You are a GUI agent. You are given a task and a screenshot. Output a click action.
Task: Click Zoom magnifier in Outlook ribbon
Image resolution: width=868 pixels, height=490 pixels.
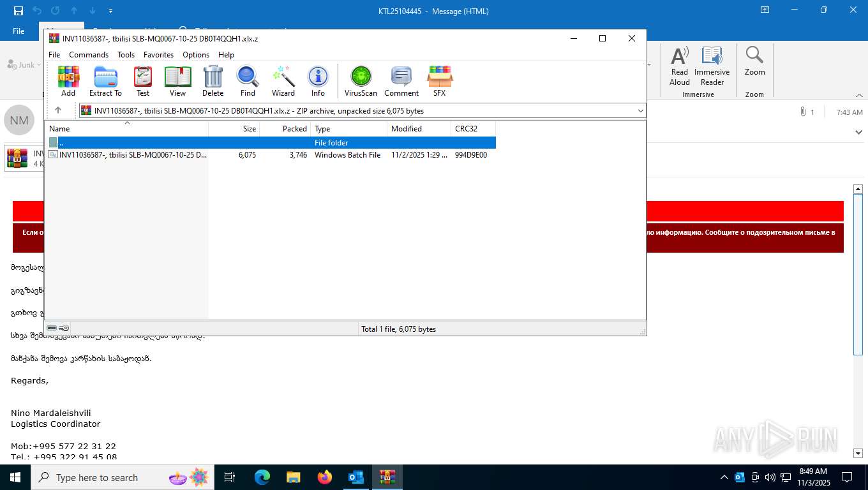754,62
